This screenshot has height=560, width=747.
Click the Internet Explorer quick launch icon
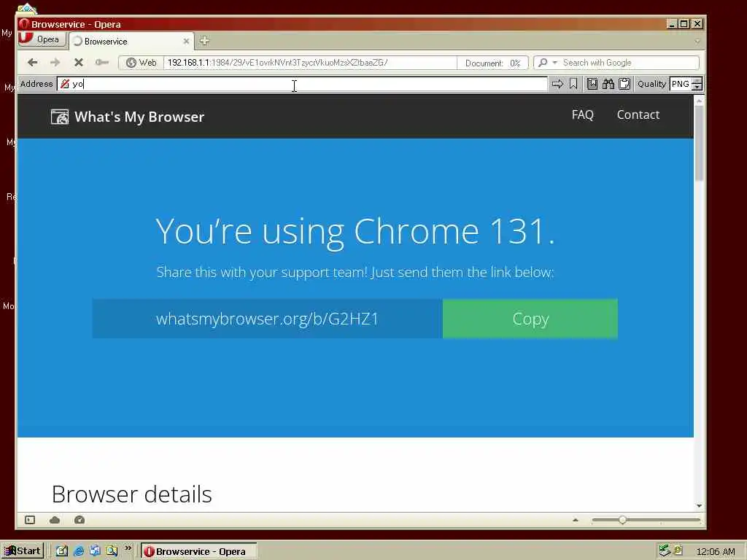pyautogui.click(x=79, y=551)
